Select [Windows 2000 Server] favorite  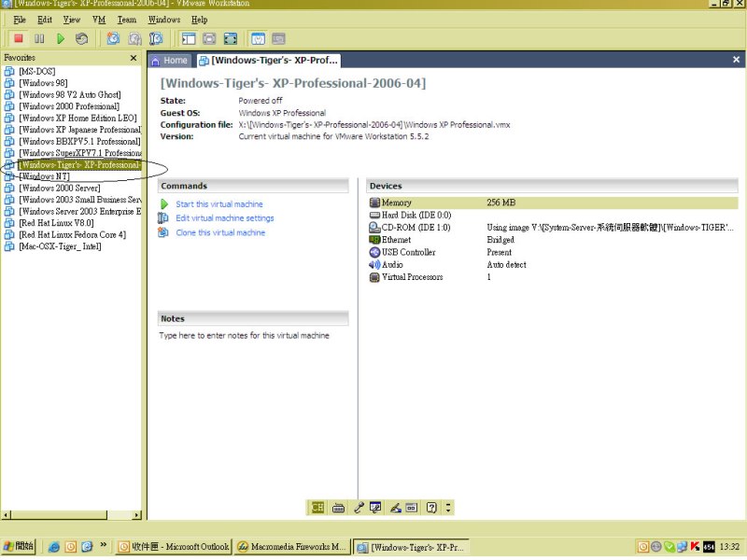(60, 189)
